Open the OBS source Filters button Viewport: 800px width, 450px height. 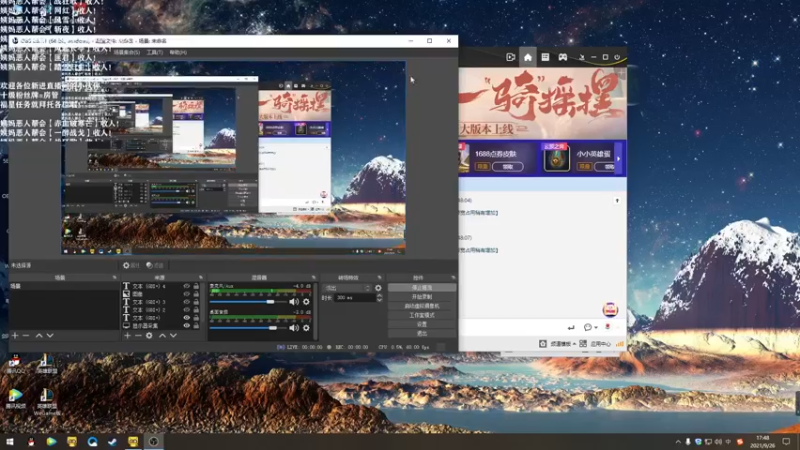155,265
